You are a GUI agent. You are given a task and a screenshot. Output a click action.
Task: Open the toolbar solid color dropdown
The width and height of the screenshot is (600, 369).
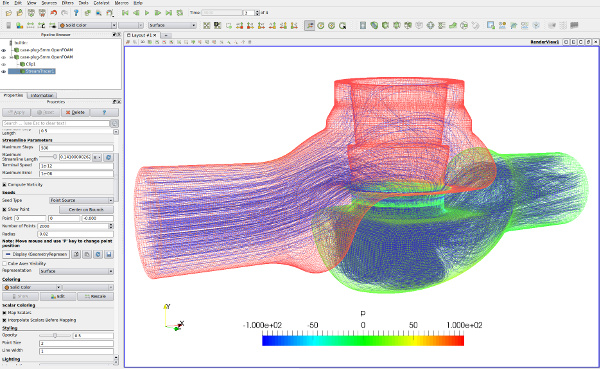[88, 25]
